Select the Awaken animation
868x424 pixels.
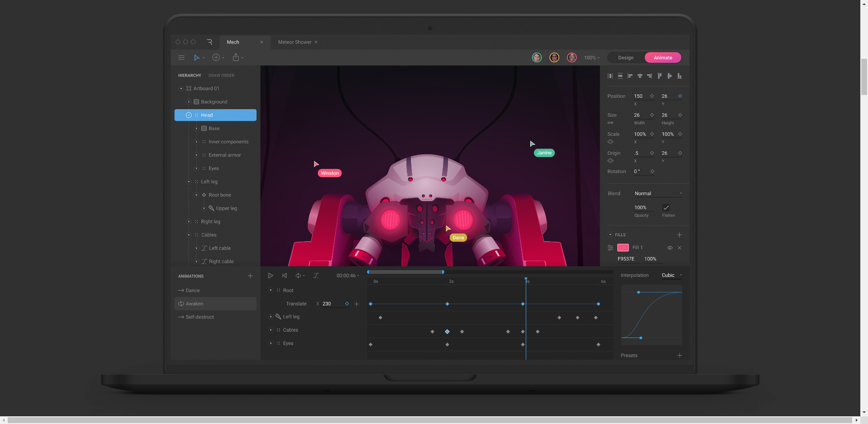[215, 304]
